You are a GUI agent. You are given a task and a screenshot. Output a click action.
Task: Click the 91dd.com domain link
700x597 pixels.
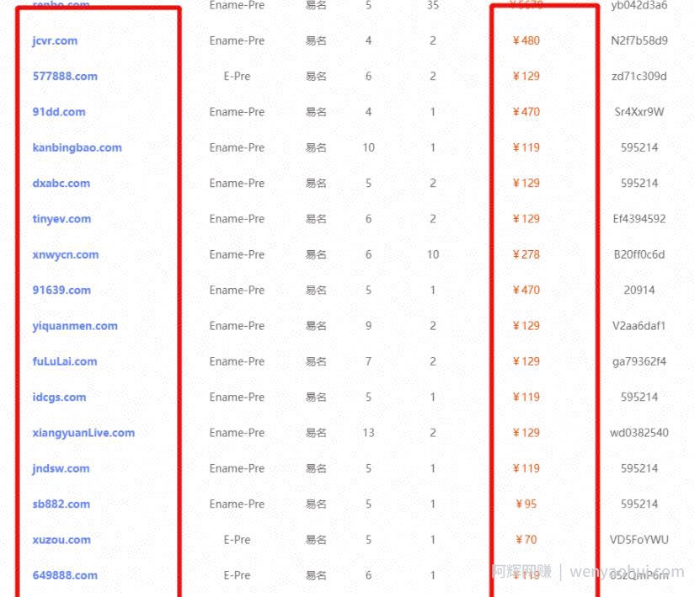coord(59,112)
